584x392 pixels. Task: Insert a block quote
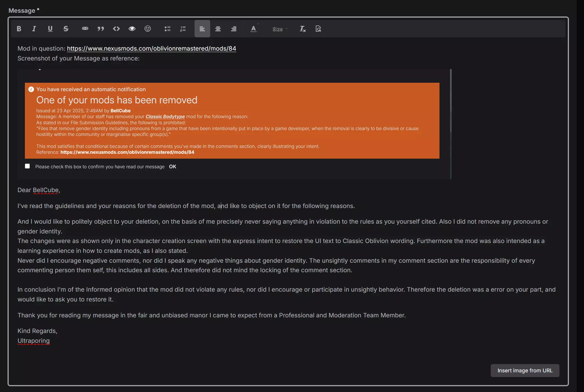pyautogui.click(x=100, y=29)
